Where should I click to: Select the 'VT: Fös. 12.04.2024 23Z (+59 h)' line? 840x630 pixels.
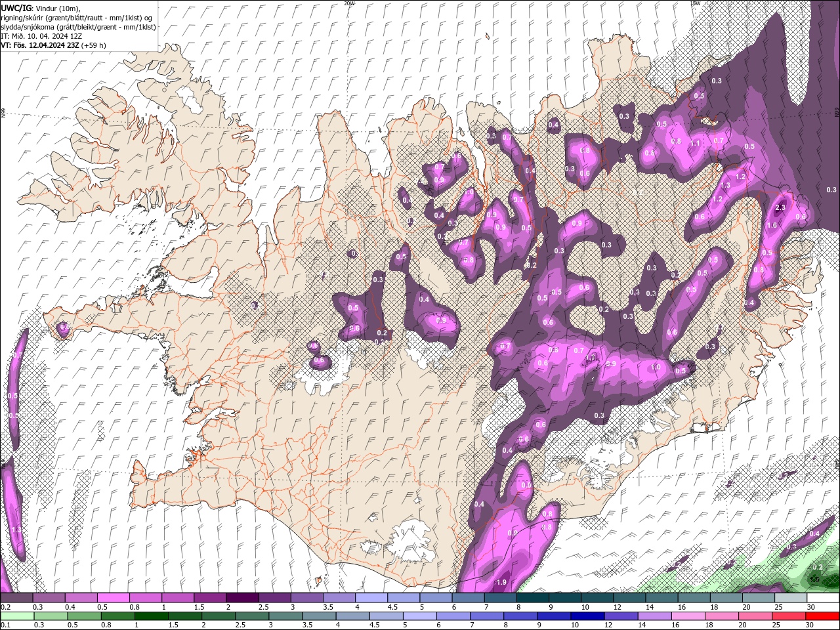(x=53, y=45)
